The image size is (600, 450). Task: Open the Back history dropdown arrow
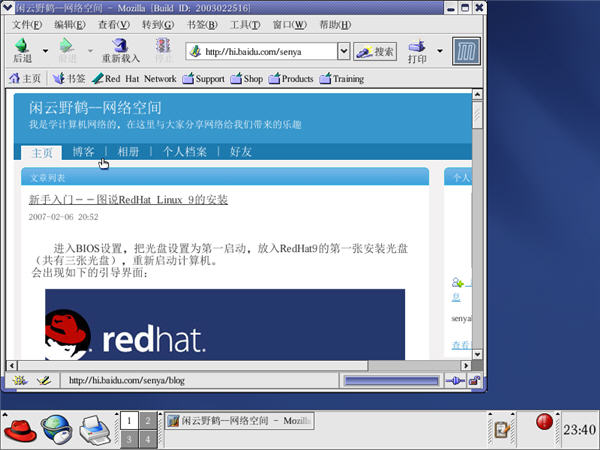(x=46, y=51)
